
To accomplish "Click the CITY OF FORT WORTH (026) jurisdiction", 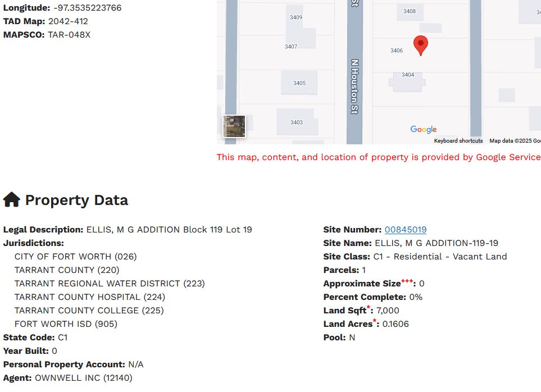I will pos(76,257).
